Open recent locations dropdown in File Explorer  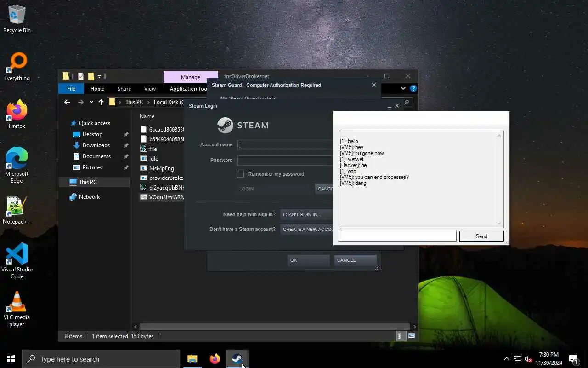click(91, 102)
